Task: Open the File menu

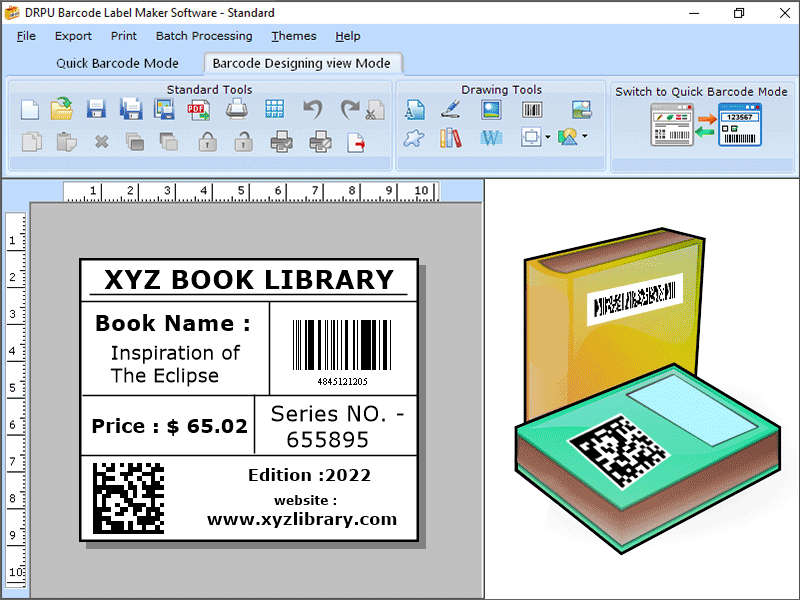Action: pos(26,36)
